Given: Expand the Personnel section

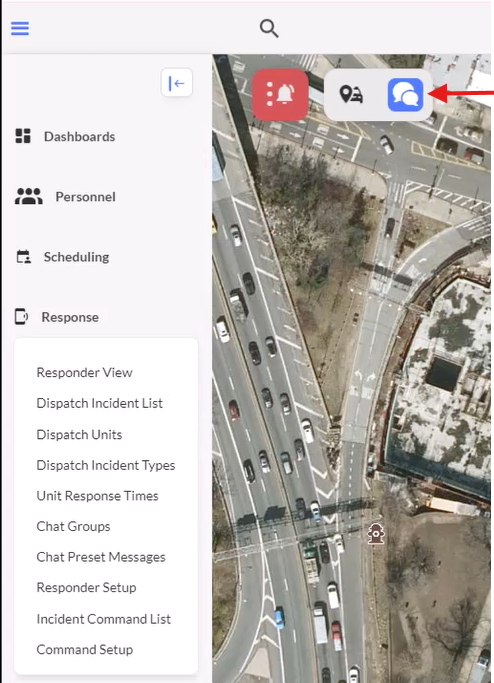Looking at the screenshot, I should click(x=65, y=196).
